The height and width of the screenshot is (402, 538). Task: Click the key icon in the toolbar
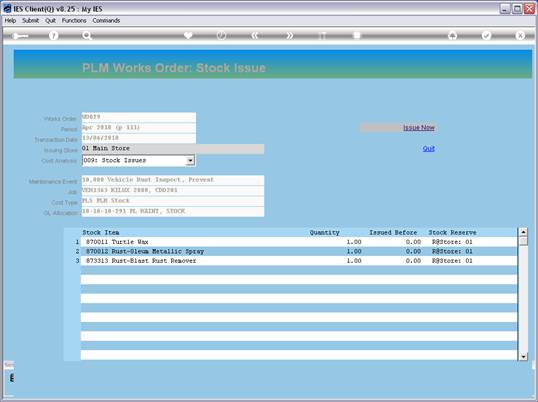tap(20, 36)
